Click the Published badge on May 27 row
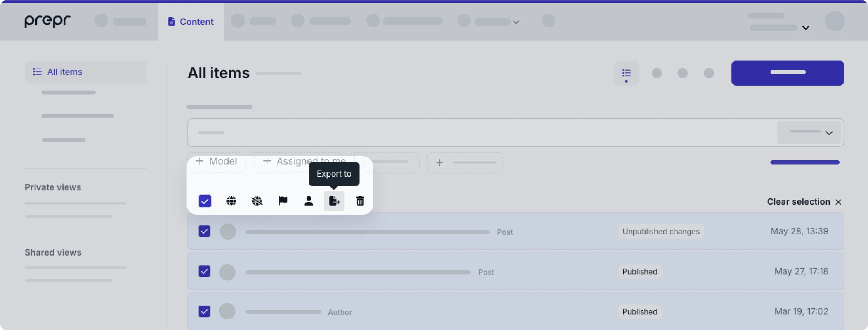The width and height of the screenshot is (868, 330). [639, 272]
